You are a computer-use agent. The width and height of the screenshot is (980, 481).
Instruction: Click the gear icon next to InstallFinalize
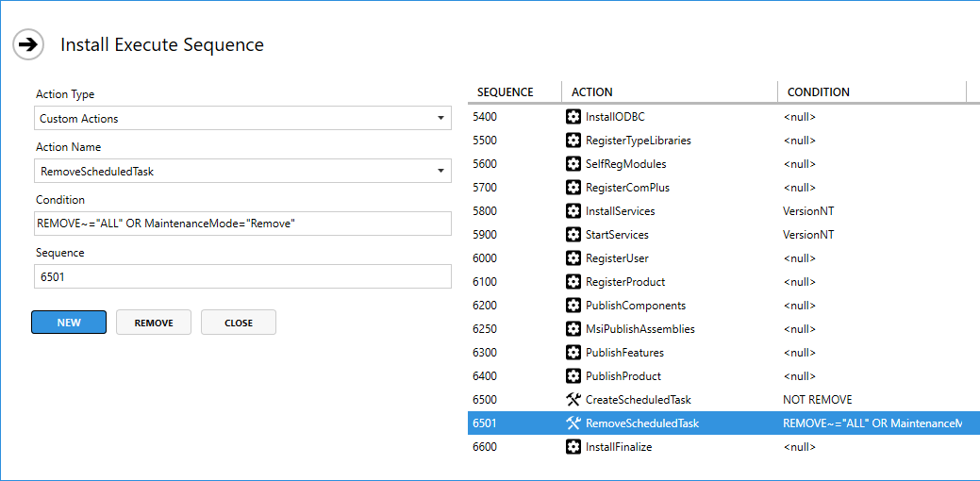pos(573,447)
